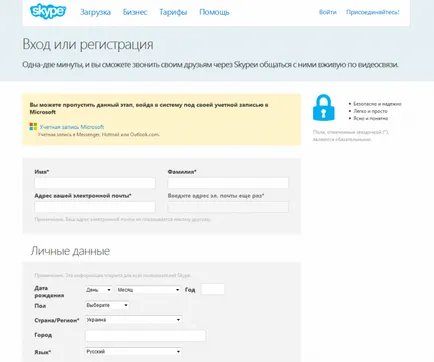Focus the Город city input field
Image resolution: width=434 pixels, height=362 pixels.
[145, 336]
